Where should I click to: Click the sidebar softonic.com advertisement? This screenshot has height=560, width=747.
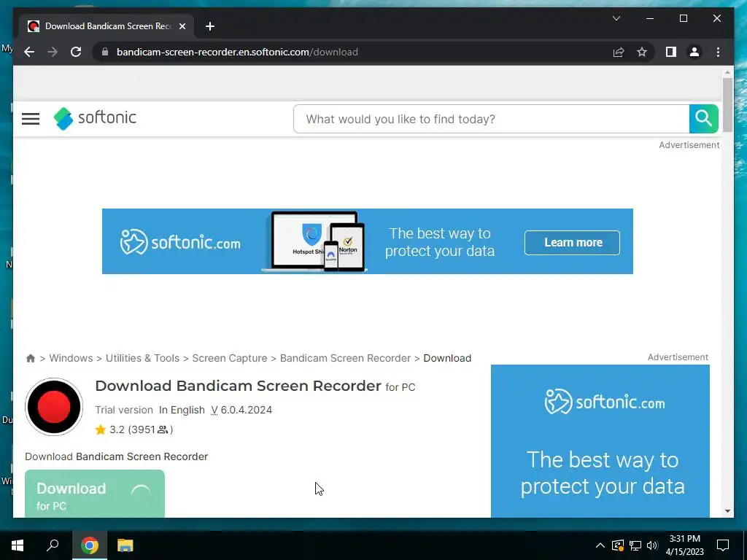(x=600, y=441)
